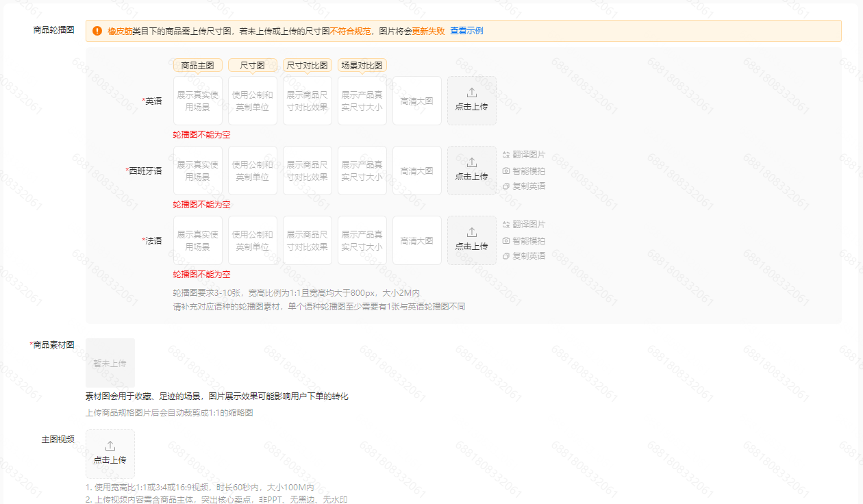This screenshot has width=863, height=504.
Task: Click the upload button in the 西班牙语 row
Action: click(x=472, y=171)
